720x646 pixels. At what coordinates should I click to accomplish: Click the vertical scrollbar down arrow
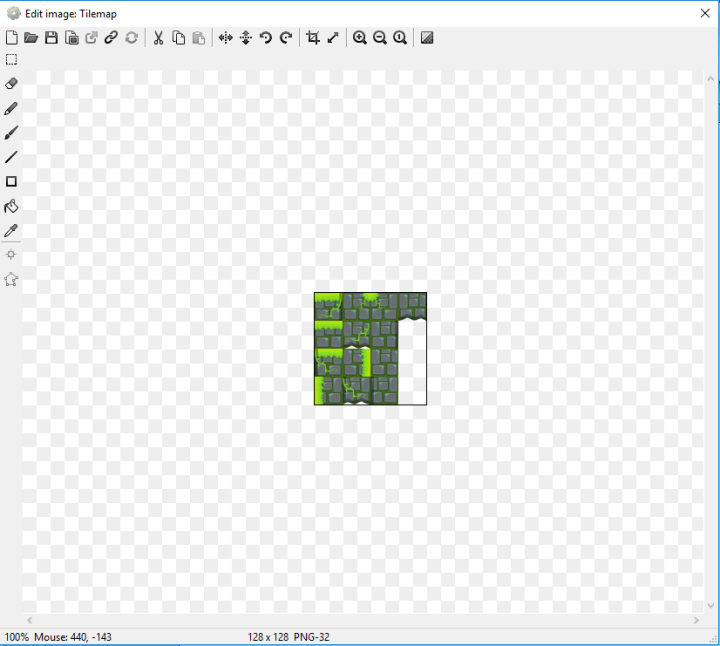711,606
